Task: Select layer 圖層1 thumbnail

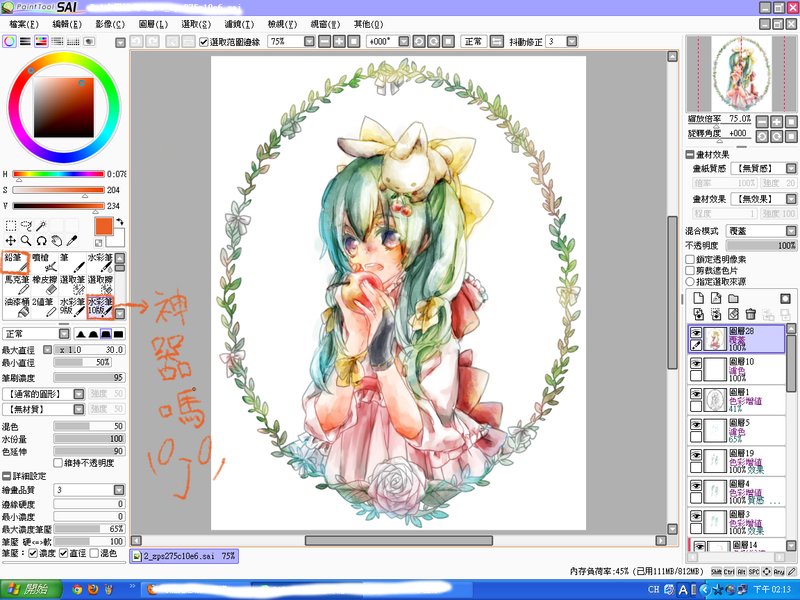Action: pos(714,400)
